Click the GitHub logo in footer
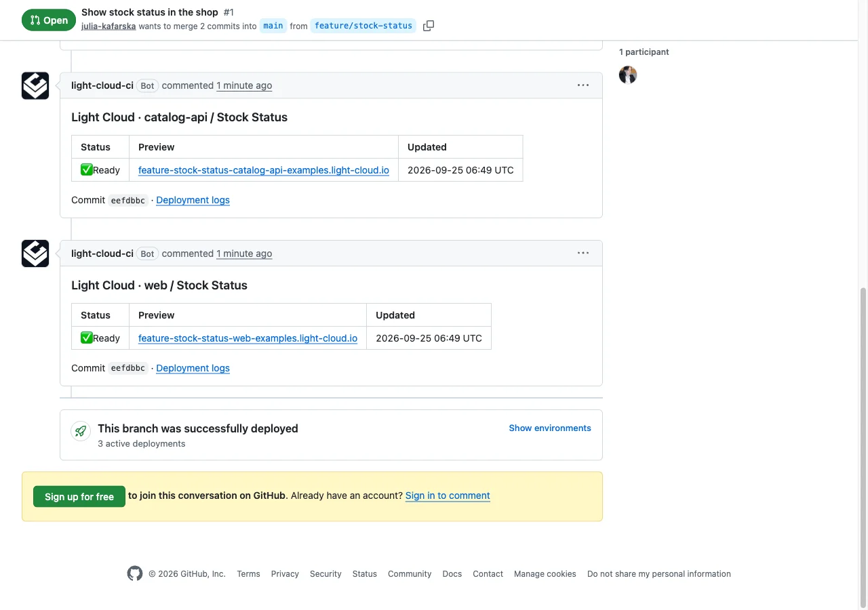This screenshot has width=868, height=610. 135,573
